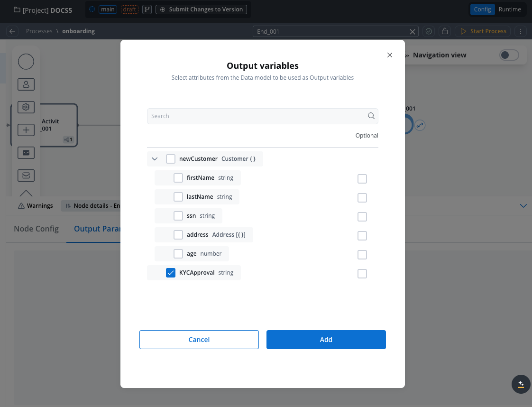The width and height of the screenshot is (532, 407).
Task: Click Submit Changes to Version
Action: tap(201, 9)
